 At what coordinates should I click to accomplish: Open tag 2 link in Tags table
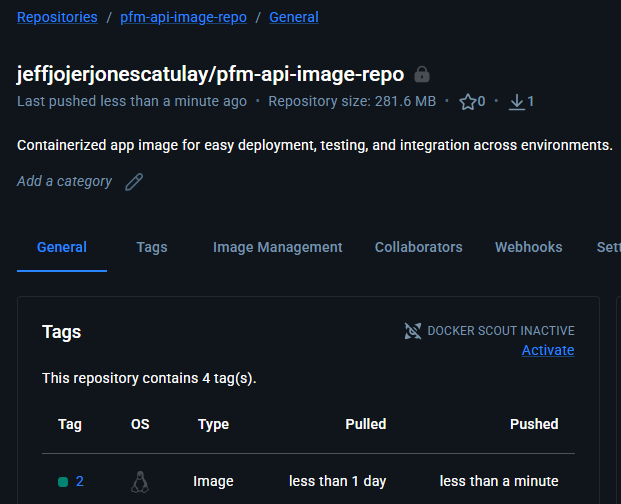click(79, 481)
